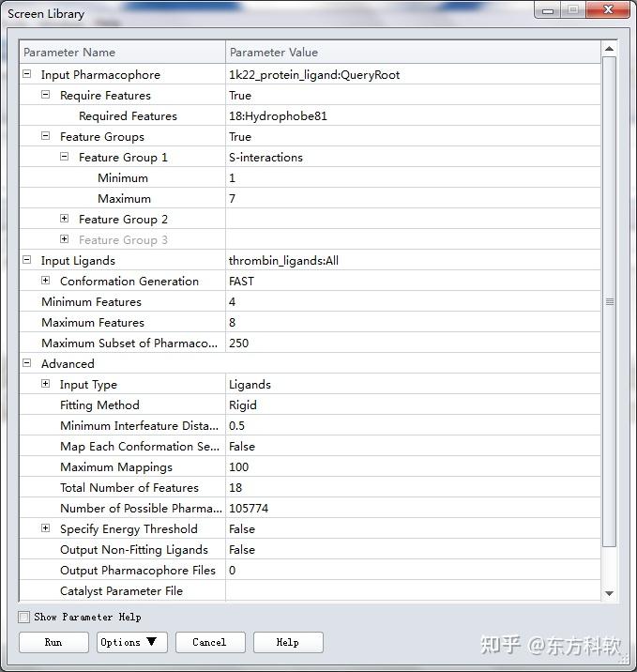Collapse the Feature Groups node

(45, 136)
